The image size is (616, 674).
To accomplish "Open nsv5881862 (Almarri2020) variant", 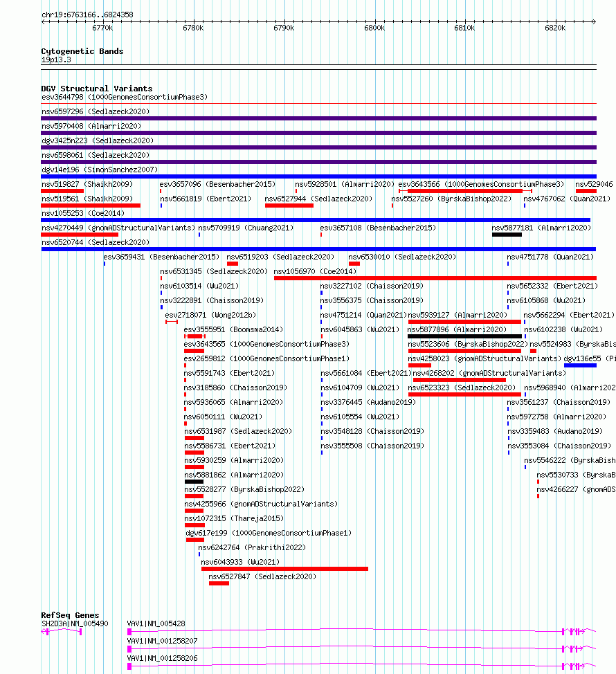I will coord(234,475).
